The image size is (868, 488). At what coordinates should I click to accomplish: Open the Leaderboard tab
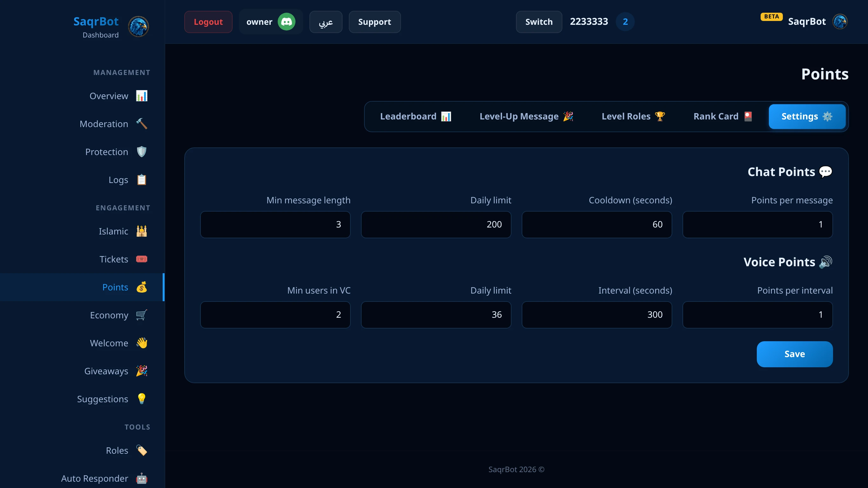416,117
